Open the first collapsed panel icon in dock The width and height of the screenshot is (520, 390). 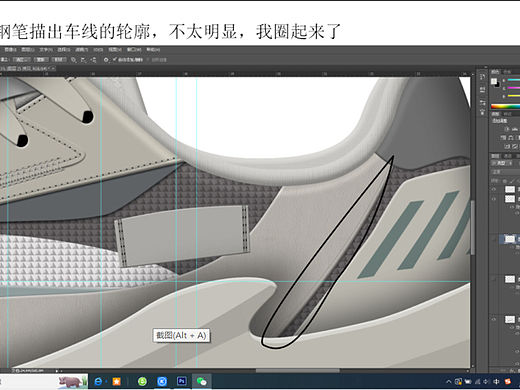click(x=482, y=77)
